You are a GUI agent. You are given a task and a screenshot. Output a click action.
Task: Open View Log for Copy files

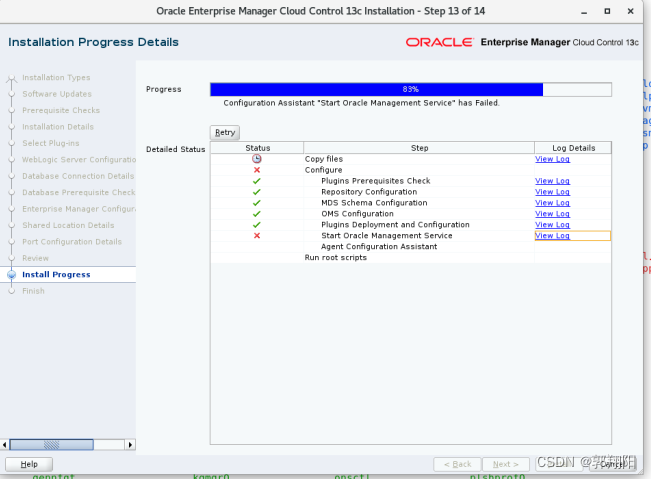(552, 159)
